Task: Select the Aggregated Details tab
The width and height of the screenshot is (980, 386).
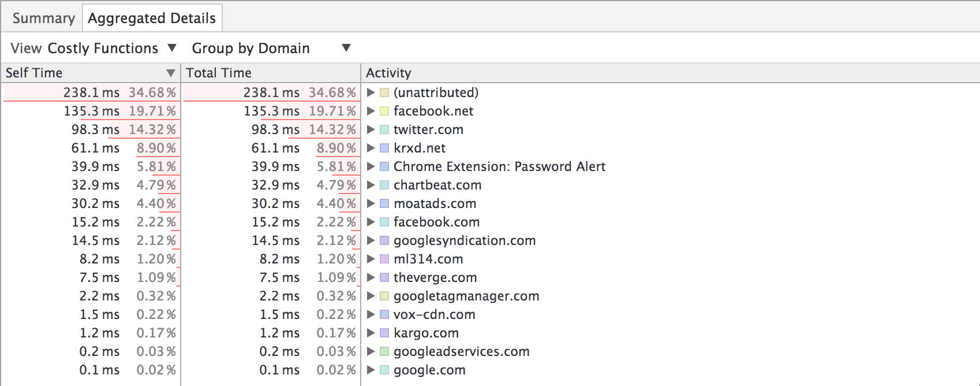Action: point(152,18)
